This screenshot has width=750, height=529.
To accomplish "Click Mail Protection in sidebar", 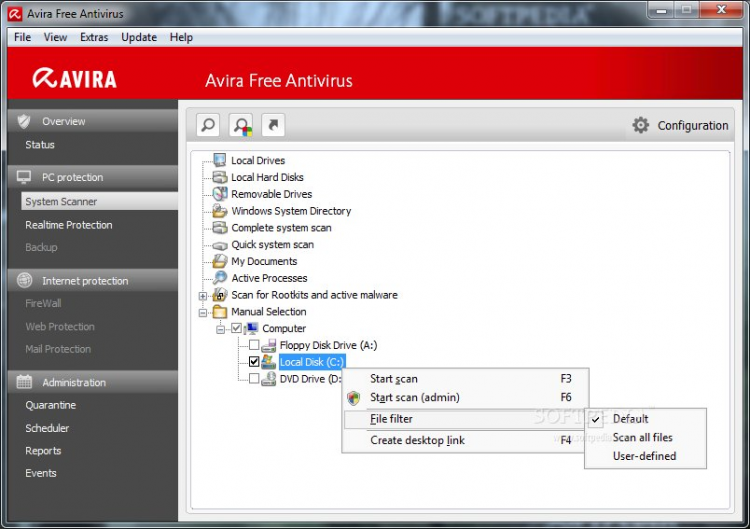I will click(58, 349).
